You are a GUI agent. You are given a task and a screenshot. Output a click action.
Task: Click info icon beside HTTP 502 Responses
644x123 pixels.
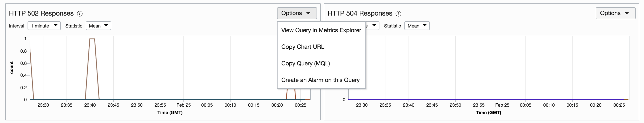(x=80, y=14)
